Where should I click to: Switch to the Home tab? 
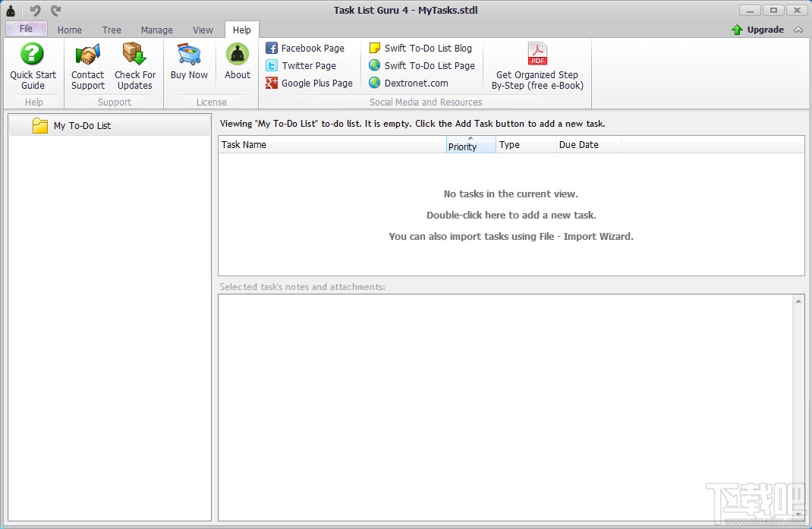coord(69,30)
